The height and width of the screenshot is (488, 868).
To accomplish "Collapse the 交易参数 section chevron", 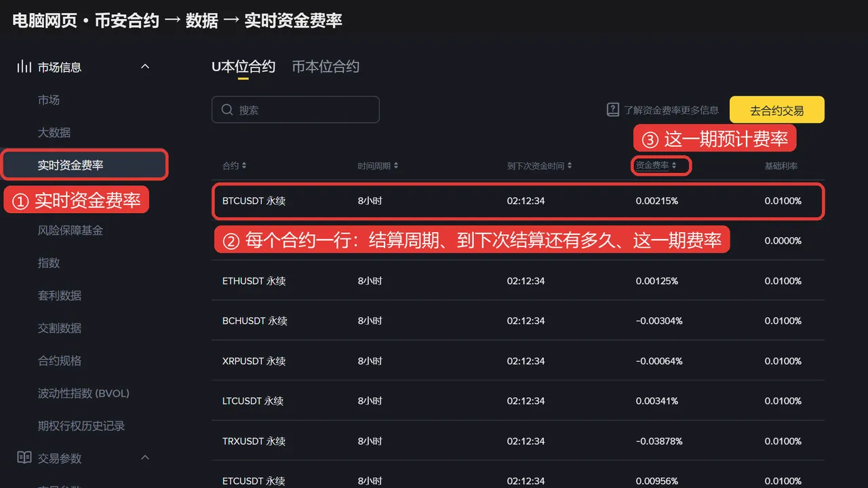I will coord(145,457).
